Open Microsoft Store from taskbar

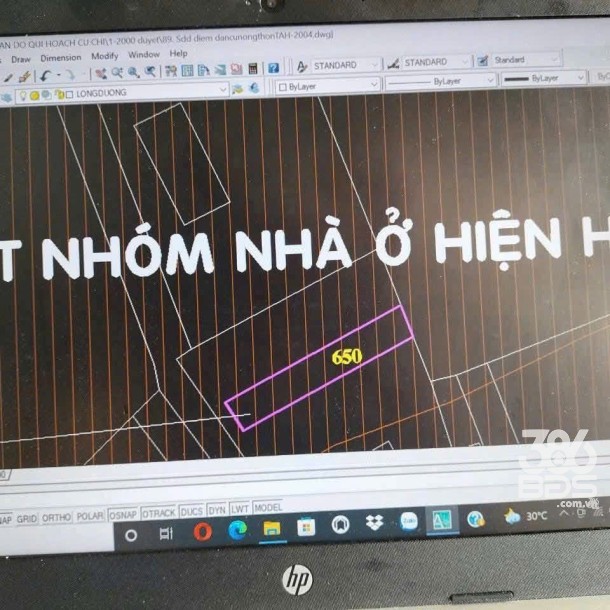(x=306, y=527)
